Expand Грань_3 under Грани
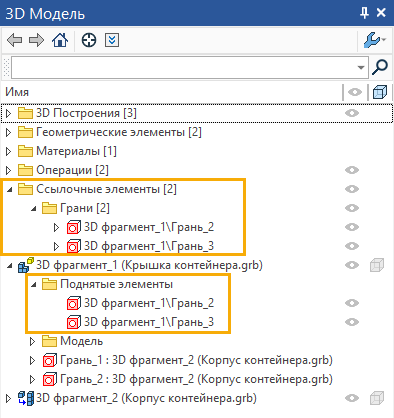Screen dimensions: 394x418 [x=56, y=246]
